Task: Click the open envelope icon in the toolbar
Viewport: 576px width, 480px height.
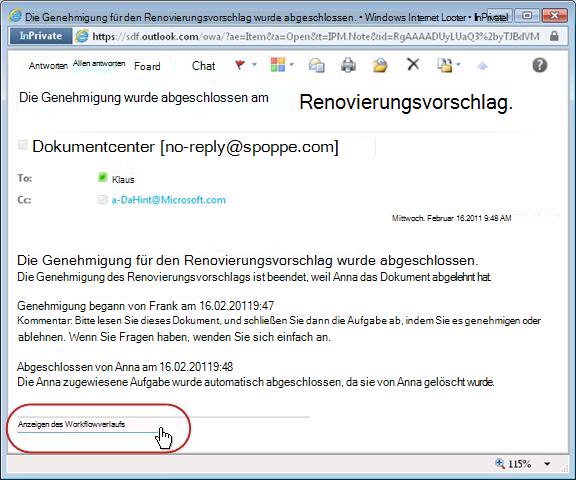Action: point(380,65)
